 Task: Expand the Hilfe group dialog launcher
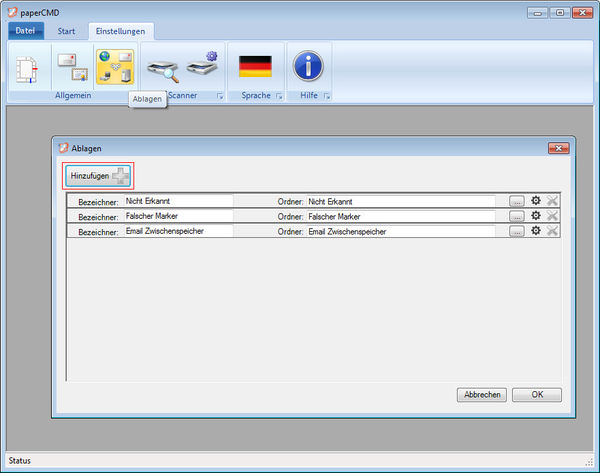327,96
